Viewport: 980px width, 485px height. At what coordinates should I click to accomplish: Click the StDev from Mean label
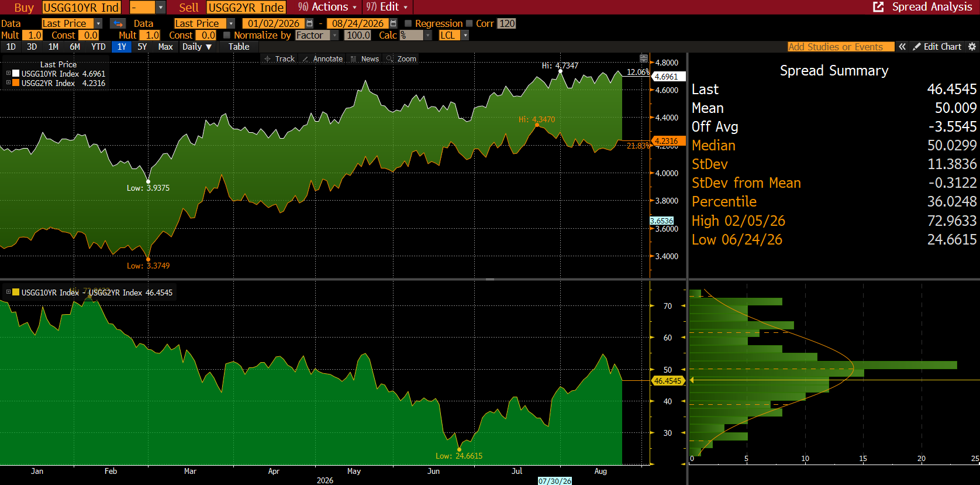point(746,183)
